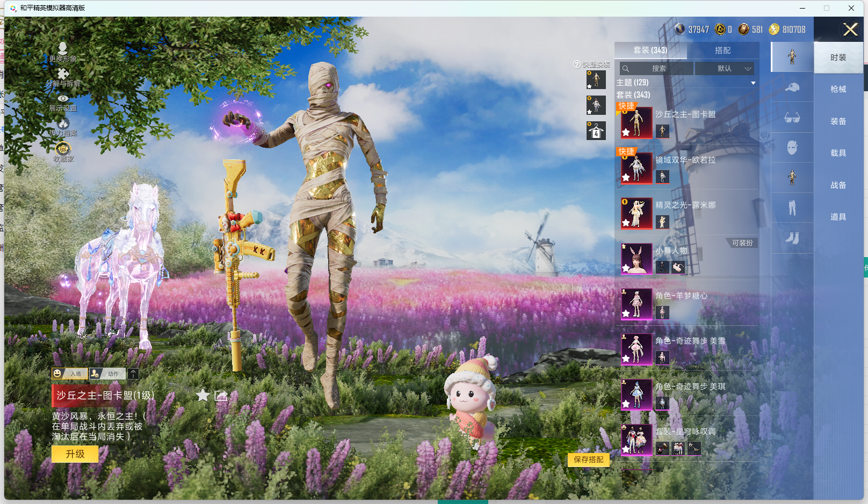Select the glasses category icon
Image resolution: width=868 pixels, height=504 pixels.
click(792, 118)
